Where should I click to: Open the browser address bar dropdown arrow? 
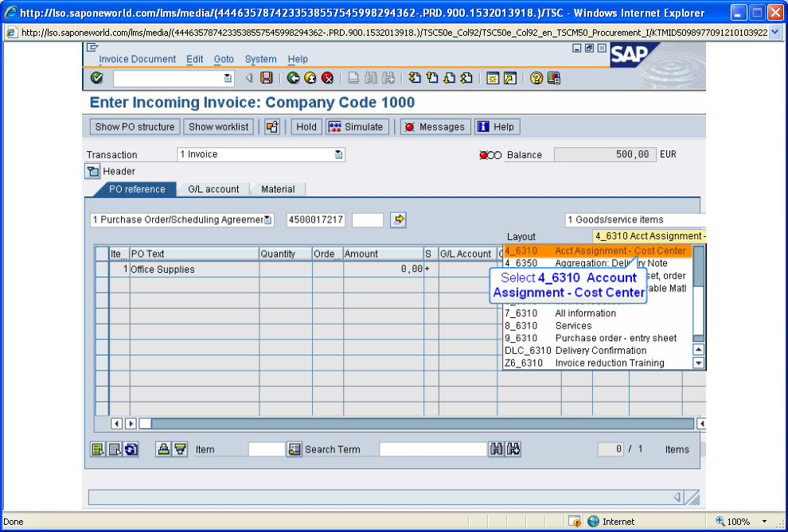coord(774,33)
